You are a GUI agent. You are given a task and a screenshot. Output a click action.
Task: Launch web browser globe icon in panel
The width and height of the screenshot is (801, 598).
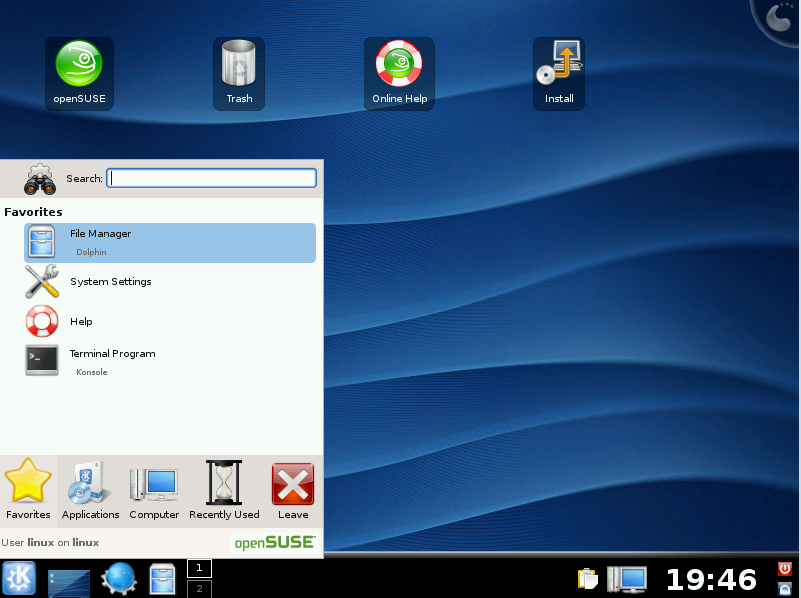click(x=119, y=579)
